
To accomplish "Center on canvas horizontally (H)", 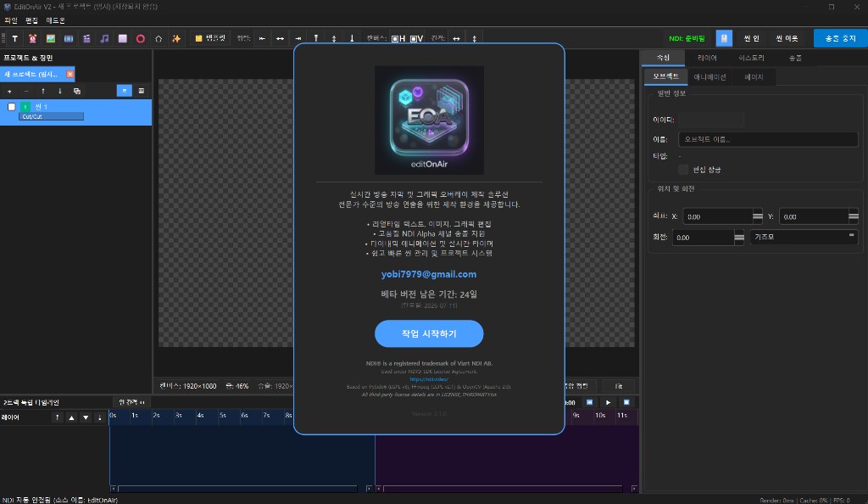I will tap(398, 39).
